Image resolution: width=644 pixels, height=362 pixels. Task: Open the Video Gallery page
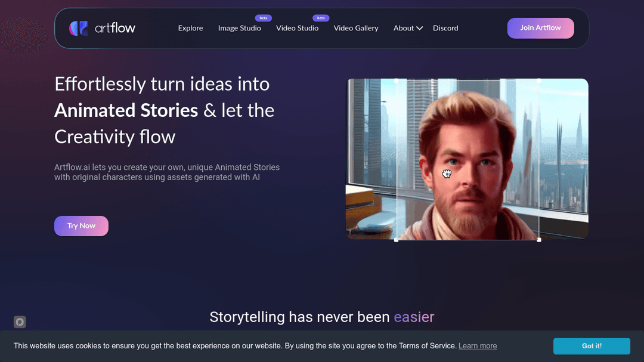coord(355,28)
